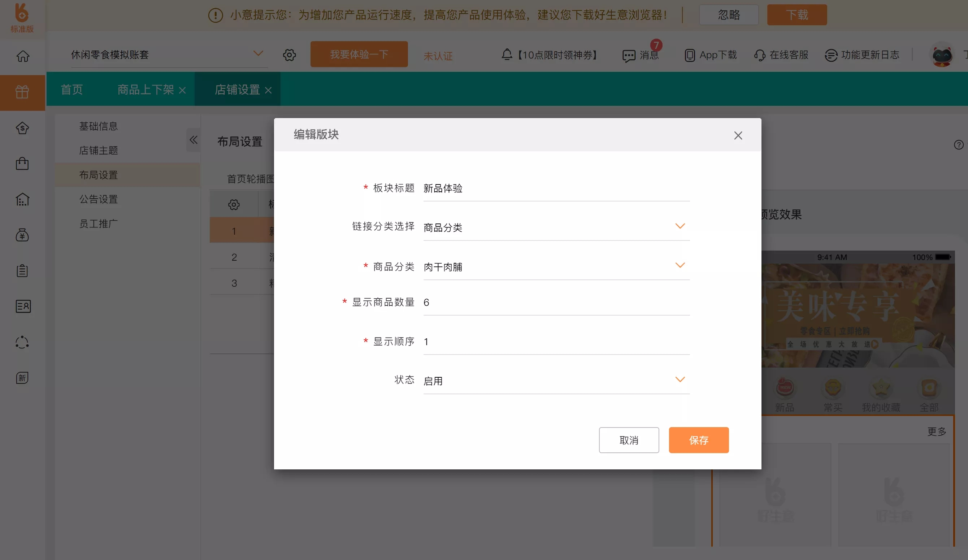Open the clipboard report sidebar icon
Screen dimensions: 968x560
(x=22, y=271)
